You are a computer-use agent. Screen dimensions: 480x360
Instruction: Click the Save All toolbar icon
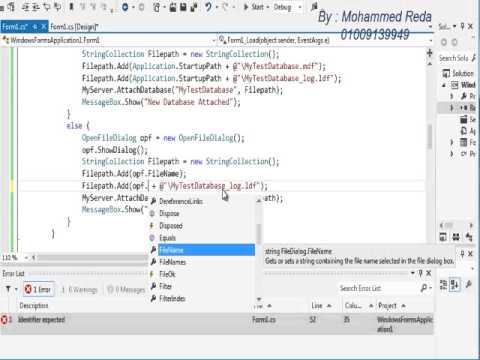(x=193, y=7)
